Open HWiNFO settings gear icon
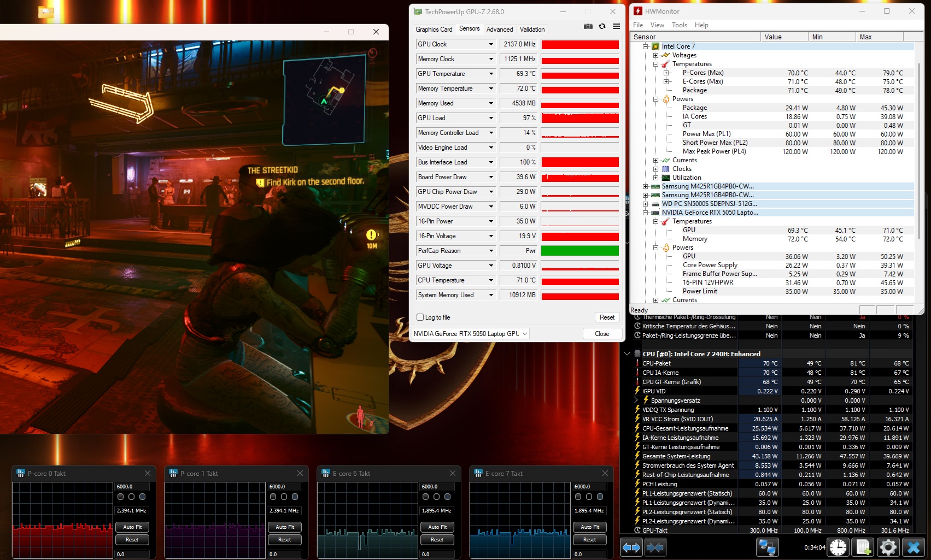 (x=888, y=547)
